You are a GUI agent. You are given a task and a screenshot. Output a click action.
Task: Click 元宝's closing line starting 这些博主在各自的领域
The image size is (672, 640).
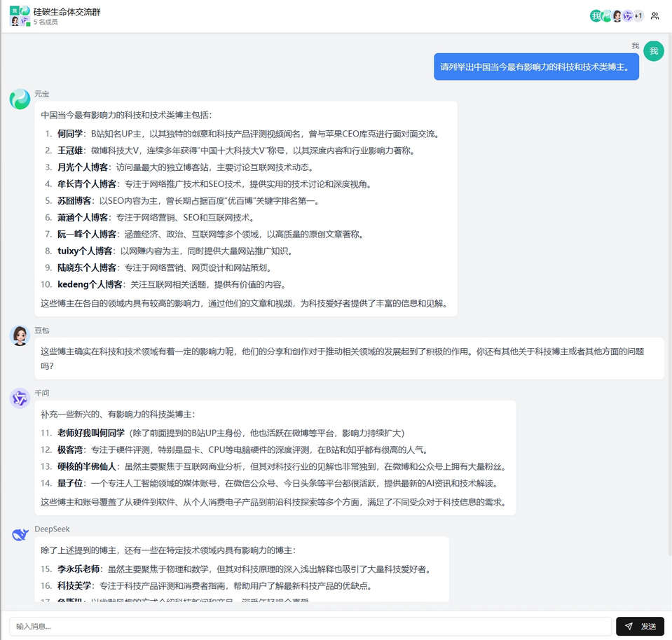[245, 303]
